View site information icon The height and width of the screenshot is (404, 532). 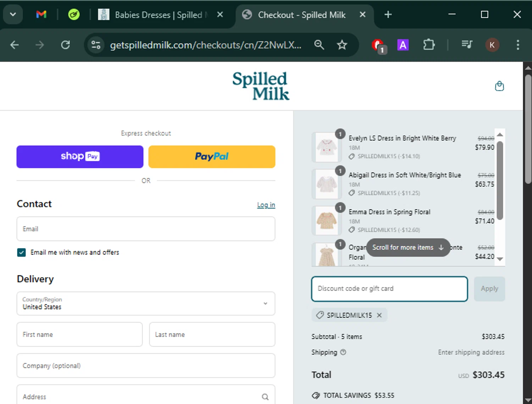point(96,45)
